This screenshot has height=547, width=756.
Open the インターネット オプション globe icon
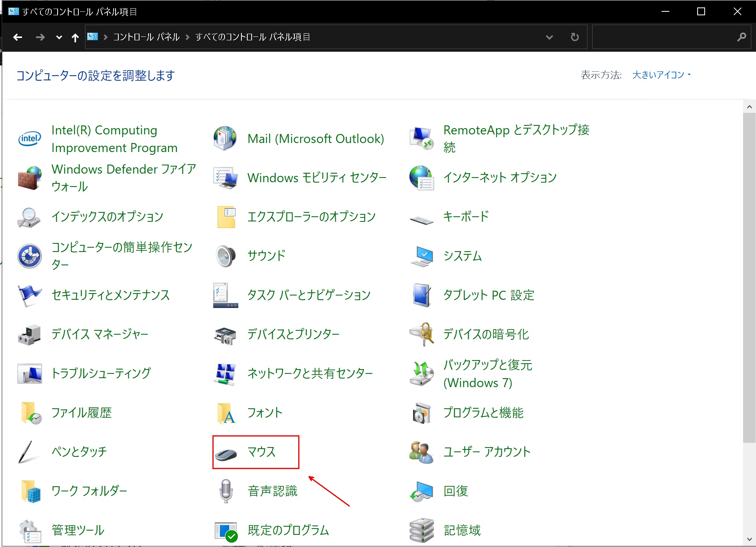tap(421, 178)
